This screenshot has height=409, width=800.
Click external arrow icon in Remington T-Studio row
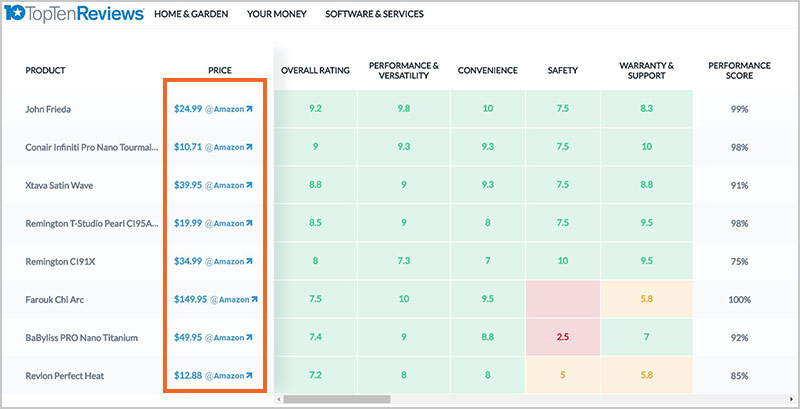tap(249, 223)
